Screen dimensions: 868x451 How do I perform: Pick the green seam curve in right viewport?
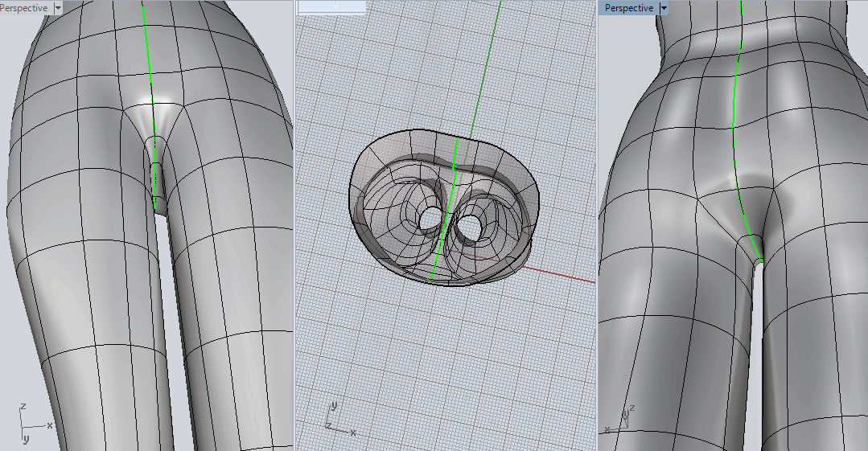[x=734, y=121]
